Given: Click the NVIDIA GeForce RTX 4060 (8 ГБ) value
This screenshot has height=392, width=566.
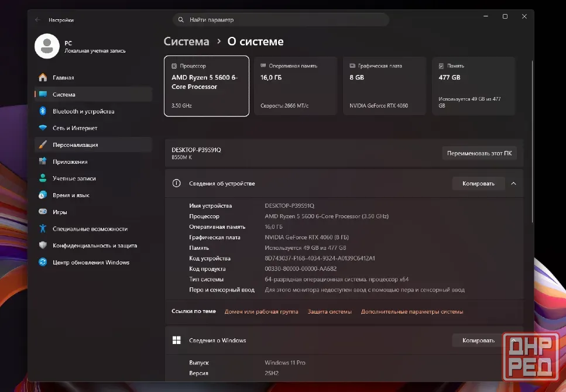Looking at the screenshot, I should tap(307, 237).
